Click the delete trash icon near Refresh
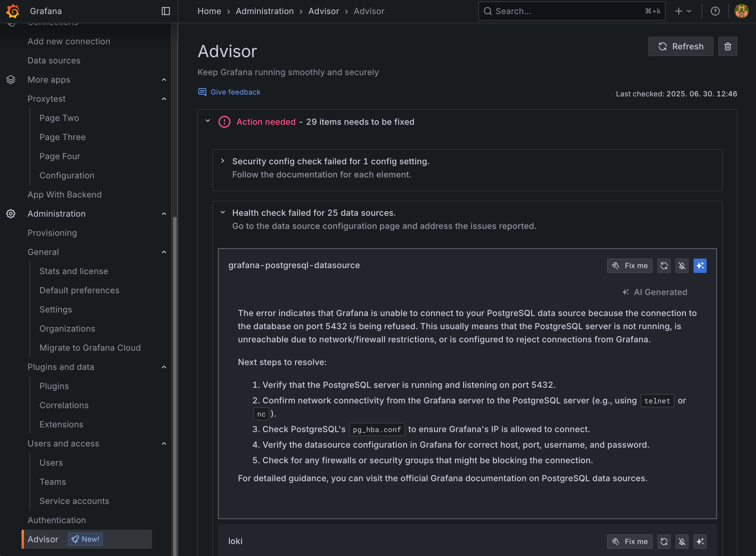This screenshot has height=556, width=756. (x=728, y=46)
